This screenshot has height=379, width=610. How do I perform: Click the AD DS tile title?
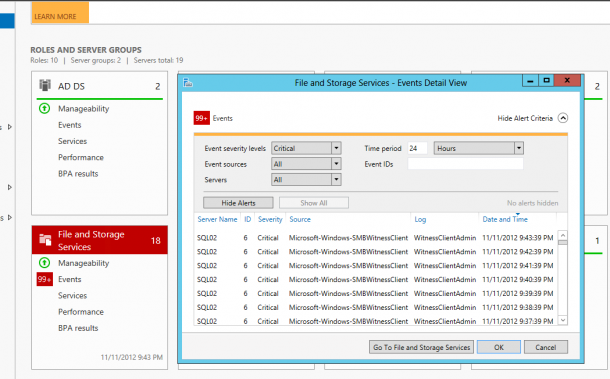pyautogui.click(x=71, y=86)
